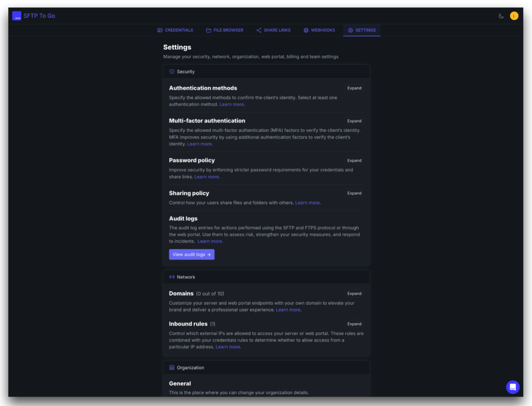Expand the Sharing policy section
The image size is (532, 406).
(x=354, y=193)
